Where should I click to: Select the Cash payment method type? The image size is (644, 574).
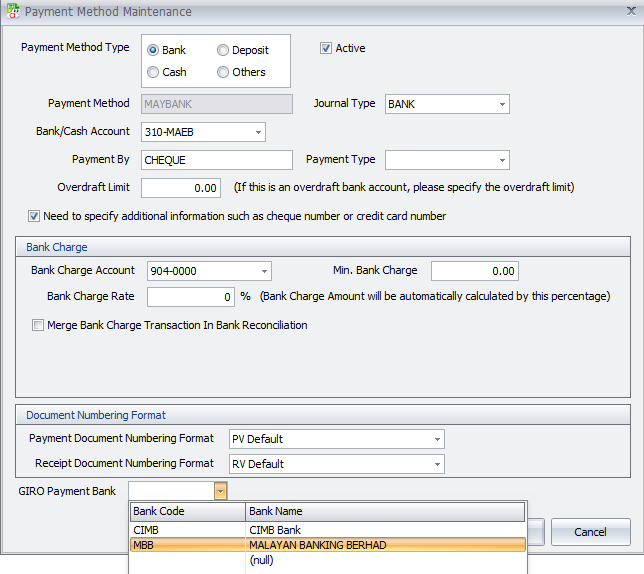click(x=153, y=72)
